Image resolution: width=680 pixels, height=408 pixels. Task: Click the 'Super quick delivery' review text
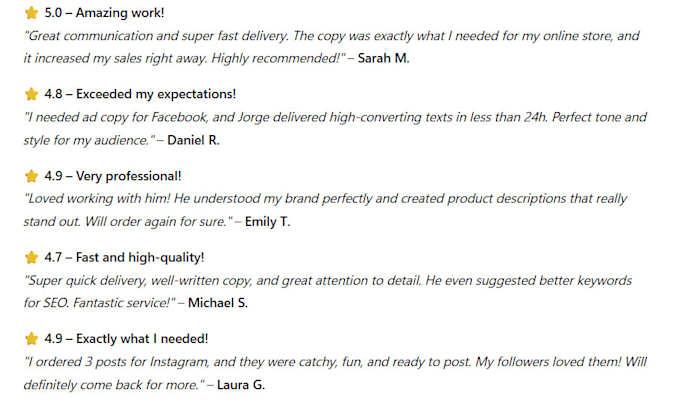pos(327,291)
